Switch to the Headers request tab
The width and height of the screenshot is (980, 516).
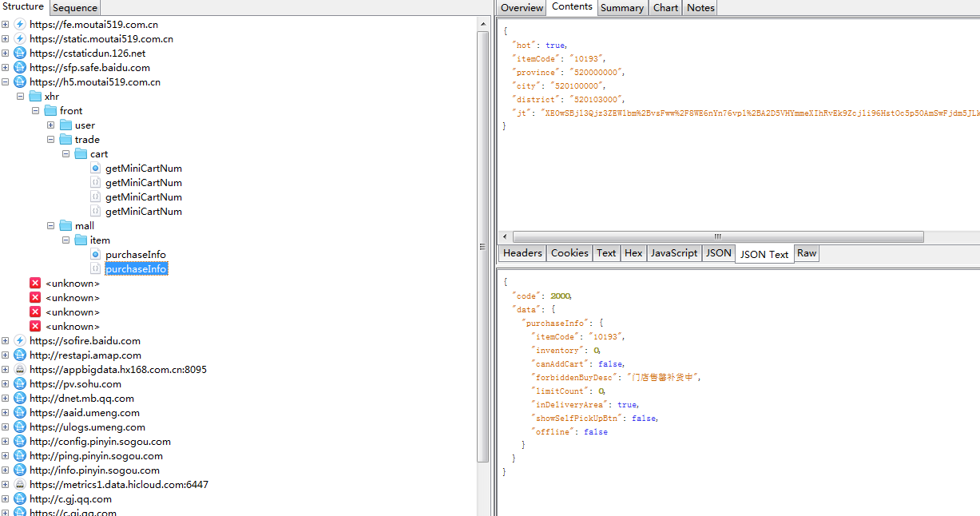(x=522, y=253)
